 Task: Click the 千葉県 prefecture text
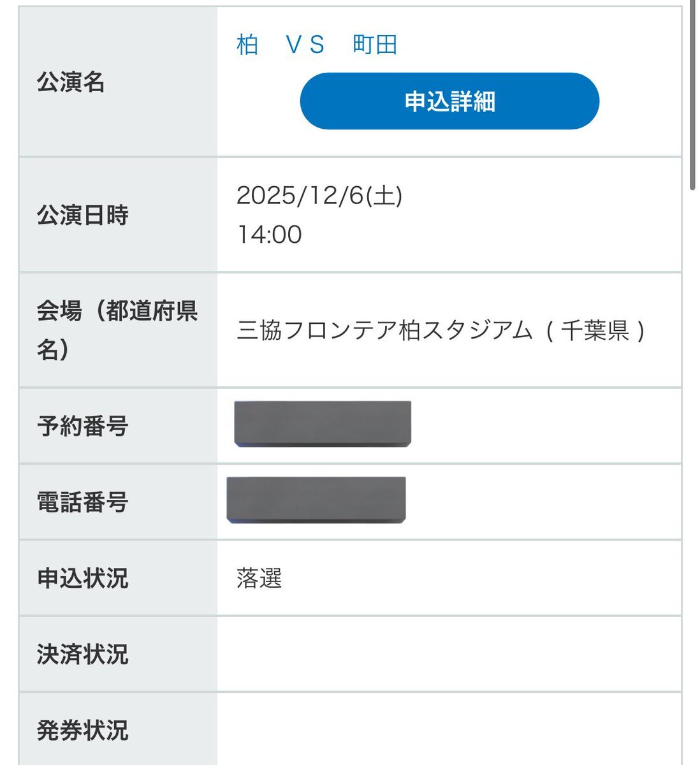tap(595, 330)
